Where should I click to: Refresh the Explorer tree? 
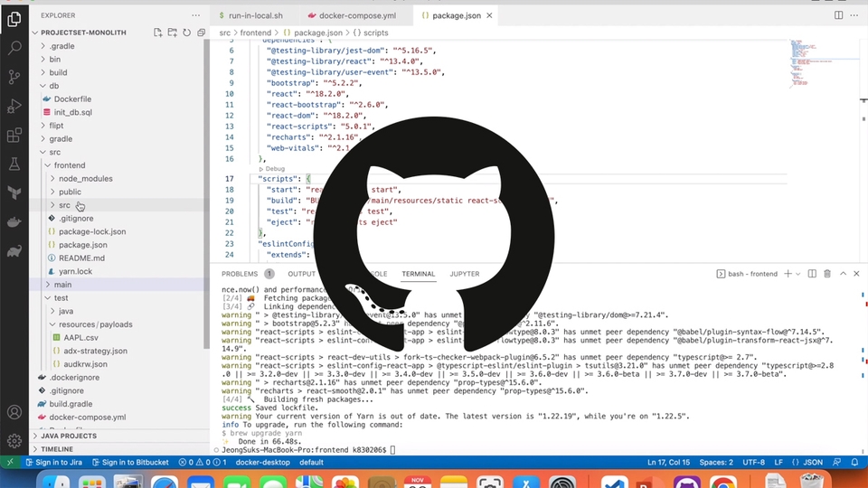tap(186, 33)
